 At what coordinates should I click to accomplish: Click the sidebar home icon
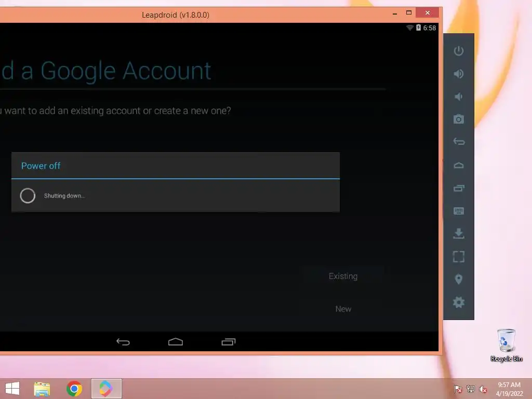point(458,165)
